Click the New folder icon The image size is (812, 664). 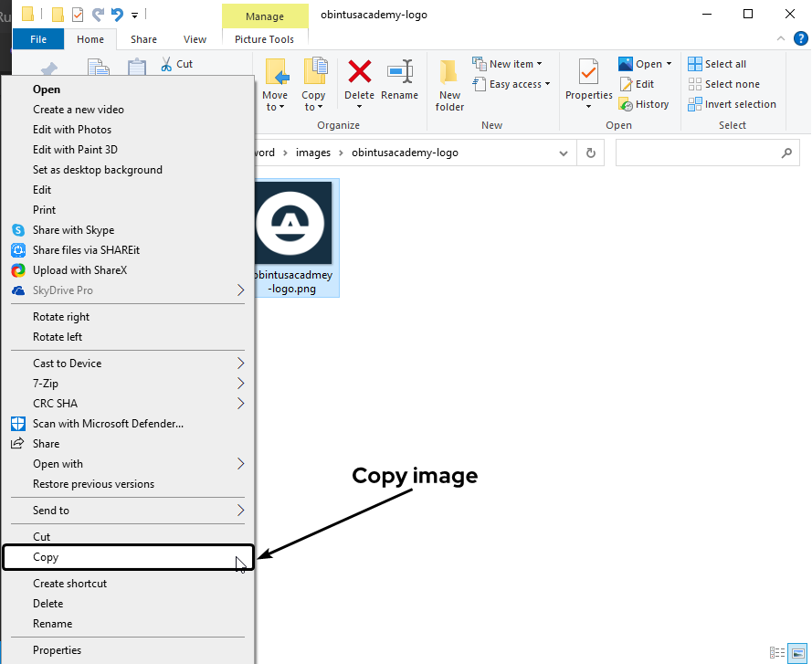tap(449, 75)
